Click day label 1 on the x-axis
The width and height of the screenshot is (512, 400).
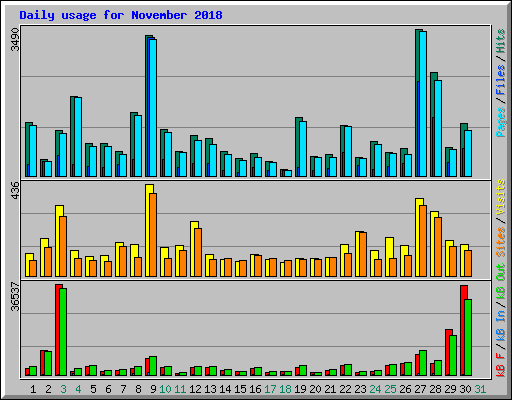[x=33, y=389]
